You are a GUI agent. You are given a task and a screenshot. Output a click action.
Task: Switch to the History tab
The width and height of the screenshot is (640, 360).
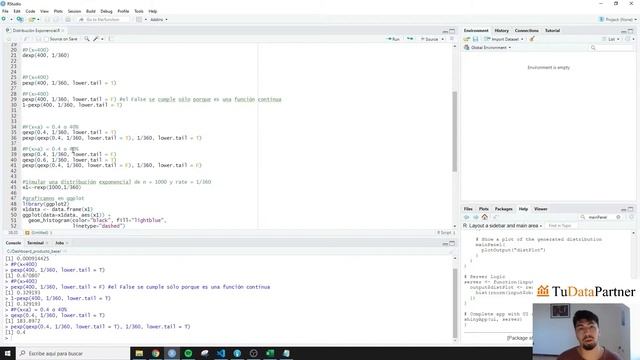501,31
